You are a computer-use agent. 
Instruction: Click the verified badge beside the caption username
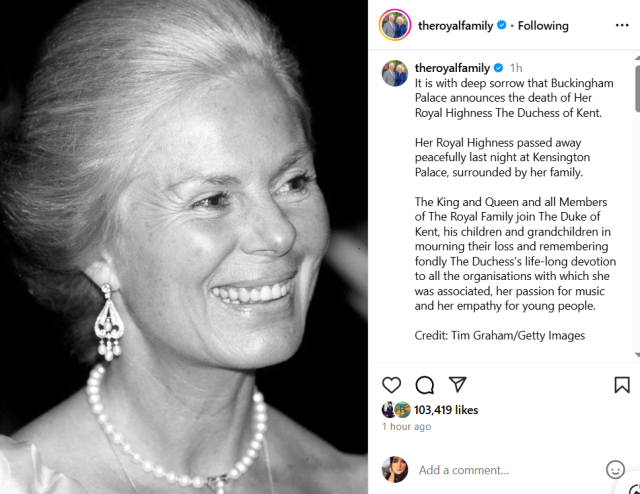pos(499,68)
